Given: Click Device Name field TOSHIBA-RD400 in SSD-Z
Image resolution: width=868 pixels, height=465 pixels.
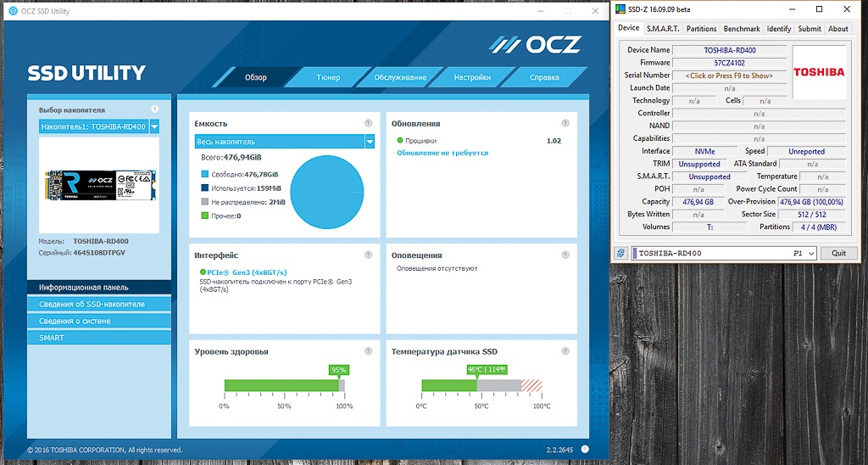Looking at the screenshot, I should [x=729, y=50].
